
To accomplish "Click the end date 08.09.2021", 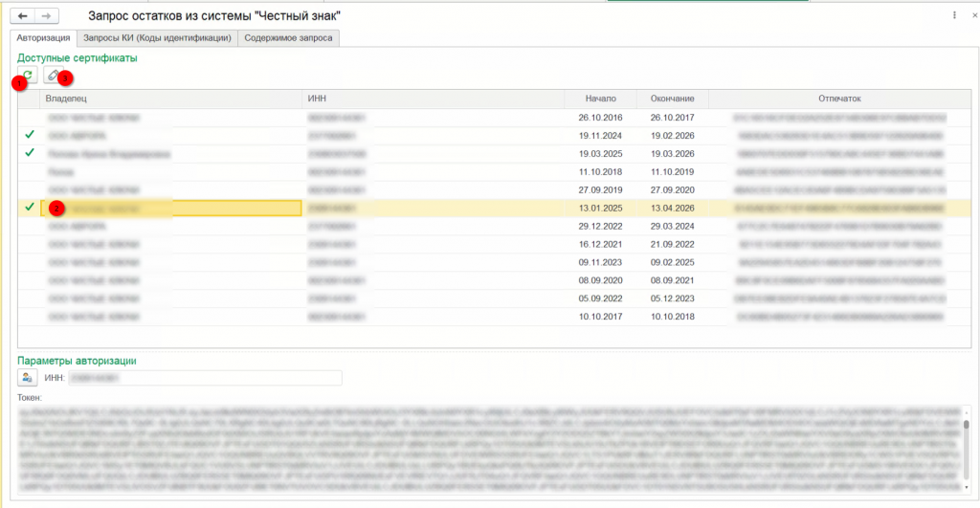I will [x=673, y=280].
